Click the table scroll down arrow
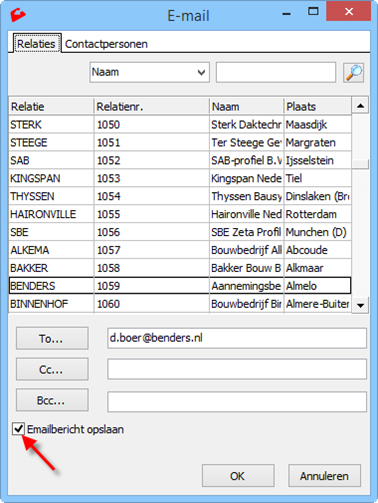The width and height of the screenshot is (378, 503). (x=360, y=305)
